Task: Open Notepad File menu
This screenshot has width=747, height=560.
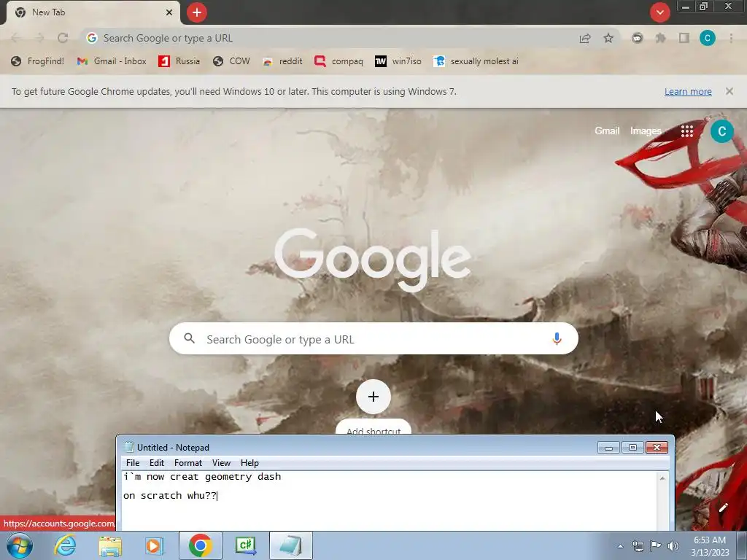Action: click(x=133, y=463)
